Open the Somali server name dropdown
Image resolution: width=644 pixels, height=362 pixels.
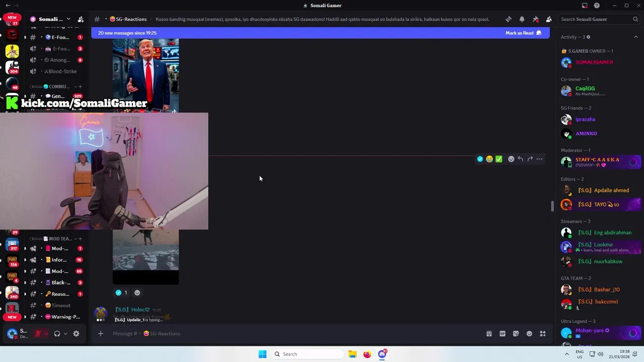coord(50,19)
